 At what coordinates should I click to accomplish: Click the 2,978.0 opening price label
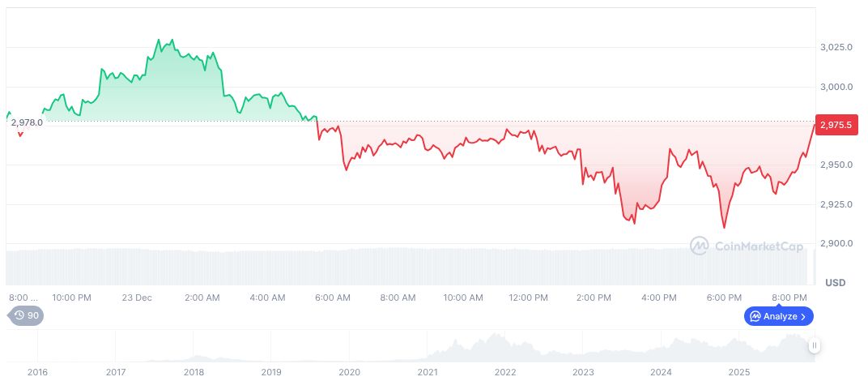tap(27, 122)
